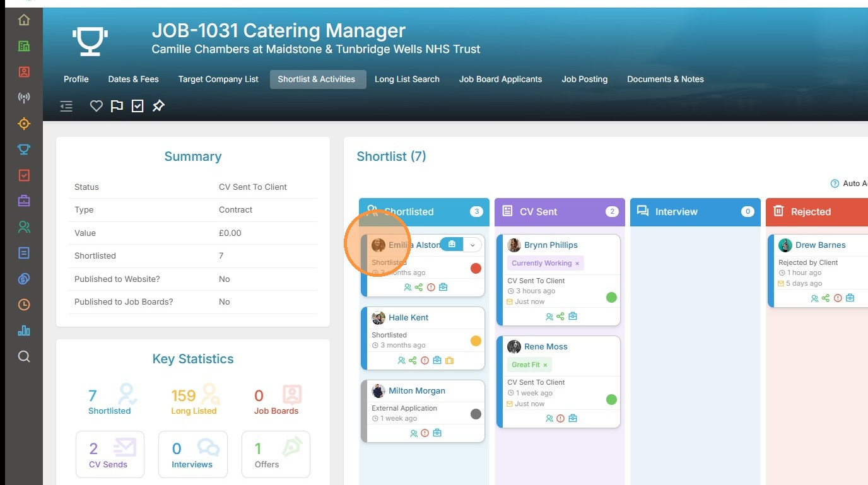Image resolution: width=868 pixels, height=485 pixels.
Task: Toggle the flag icon in the header
Action: [117, 106]
